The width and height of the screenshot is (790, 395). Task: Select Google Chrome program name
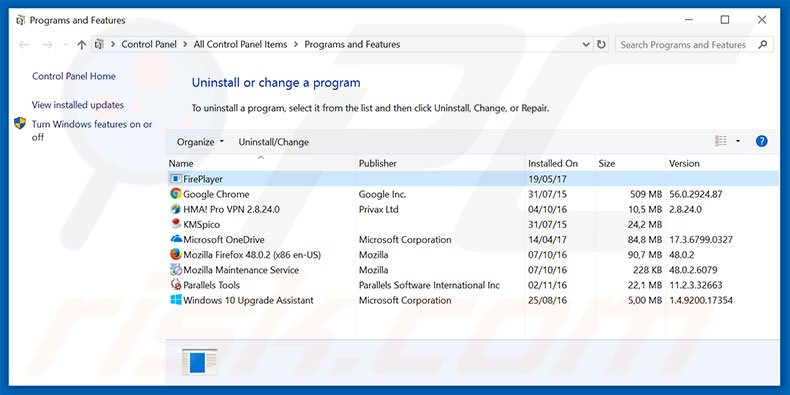pyautogui.click(x=216, y=194)
